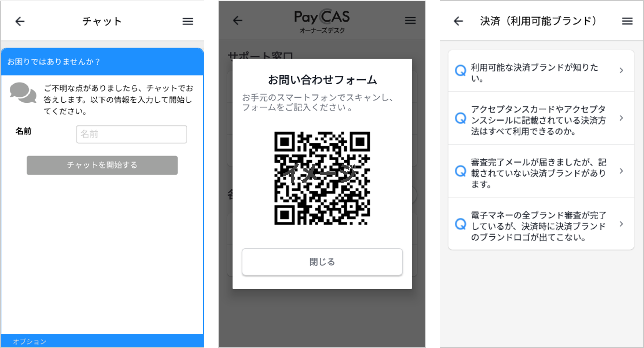Close the dialog with 閉じる button
This screenshot has width=644, height=348.
click(322, 262)
